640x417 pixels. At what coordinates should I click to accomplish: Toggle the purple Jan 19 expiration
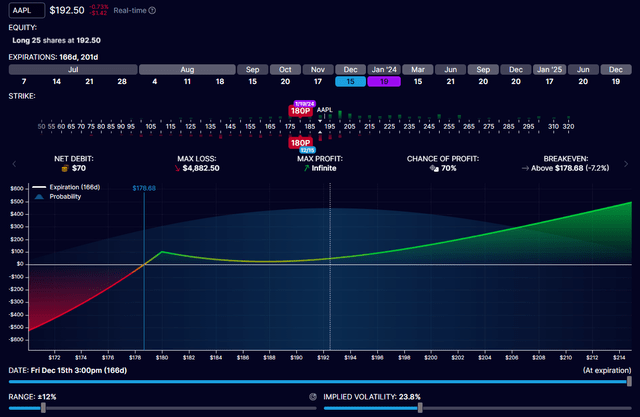384,82
